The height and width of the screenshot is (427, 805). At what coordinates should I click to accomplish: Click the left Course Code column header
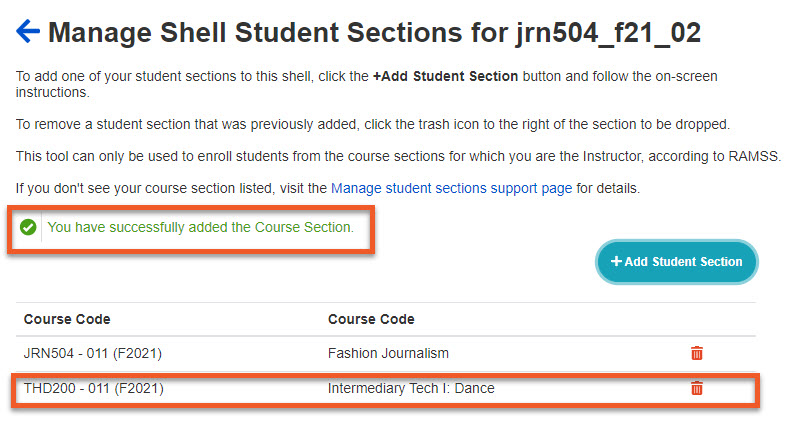[x=67, y=319]
